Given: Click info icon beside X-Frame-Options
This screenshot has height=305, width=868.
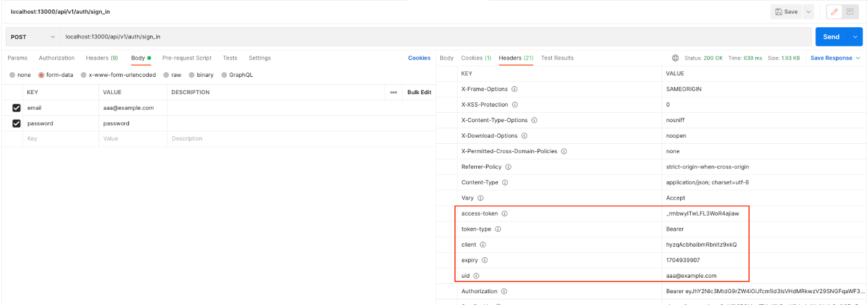Looking at the screenshot, I should (x=515, y=89).
